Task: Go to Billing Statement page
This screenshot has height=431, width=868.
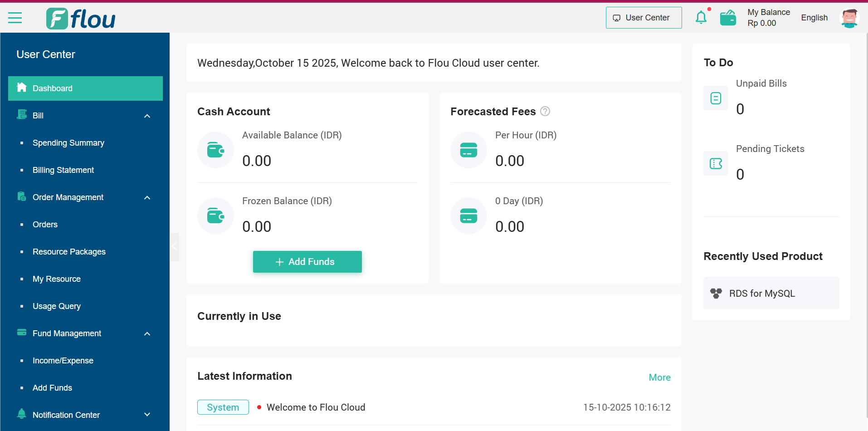Action: click(x=63, y=170)
